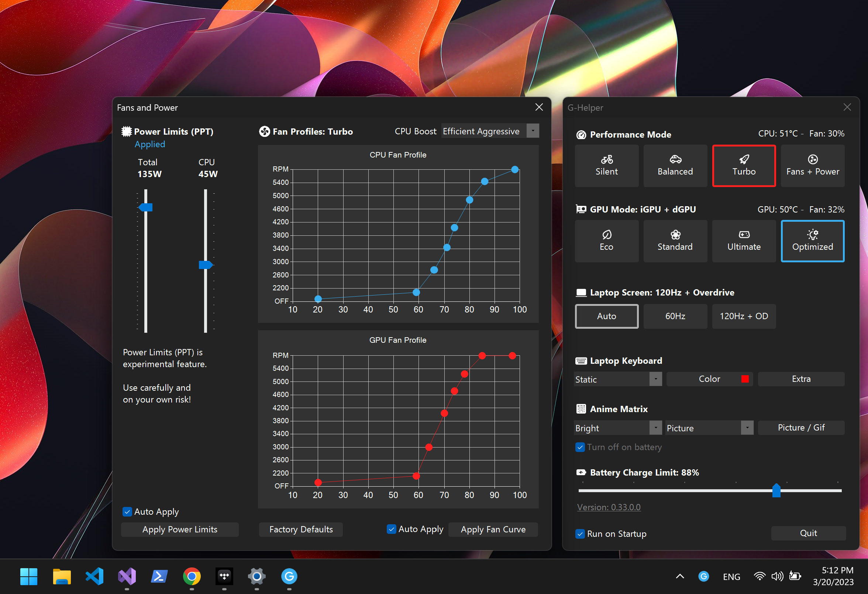This screenshot has height=594, width=868.
Task: Open Version 0.33.0.0 link
Action: pos(609,507)
